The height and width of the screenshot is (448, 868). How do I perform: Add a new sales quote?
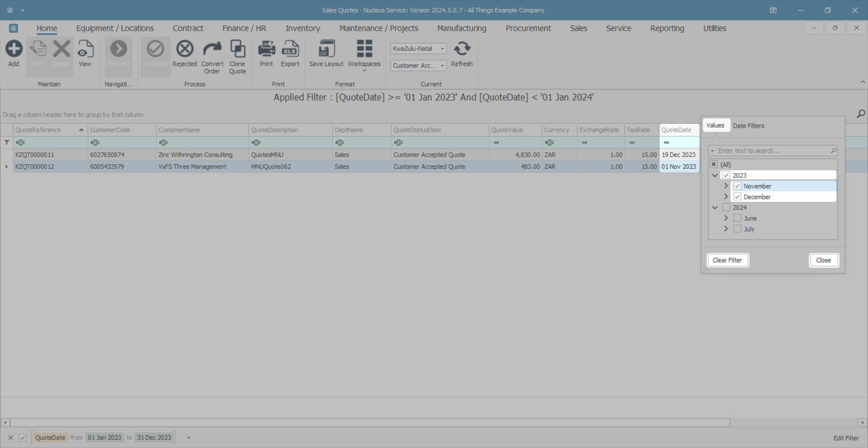[14, 54]
